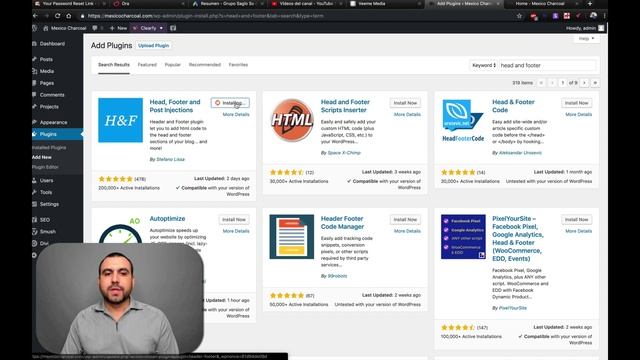Open the Space X-Chimp author link

[344, 153]
